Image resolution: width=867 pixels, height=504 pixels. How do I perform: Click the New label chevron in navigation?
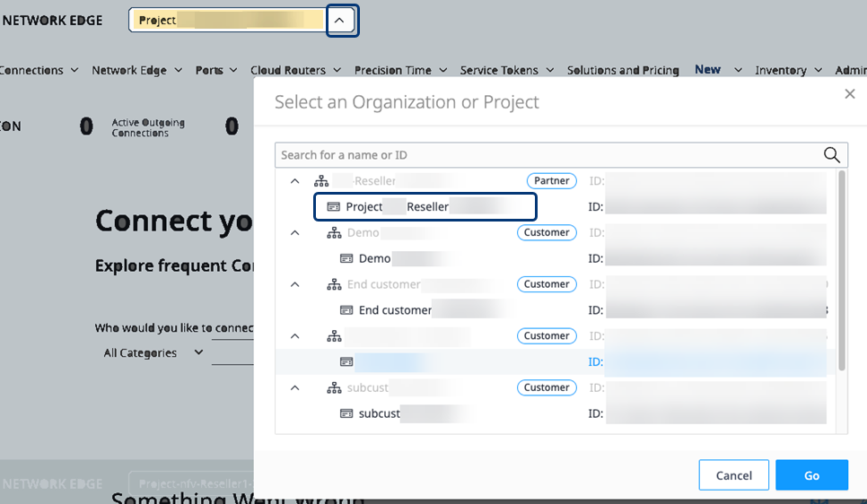click(x=738, y=70)
